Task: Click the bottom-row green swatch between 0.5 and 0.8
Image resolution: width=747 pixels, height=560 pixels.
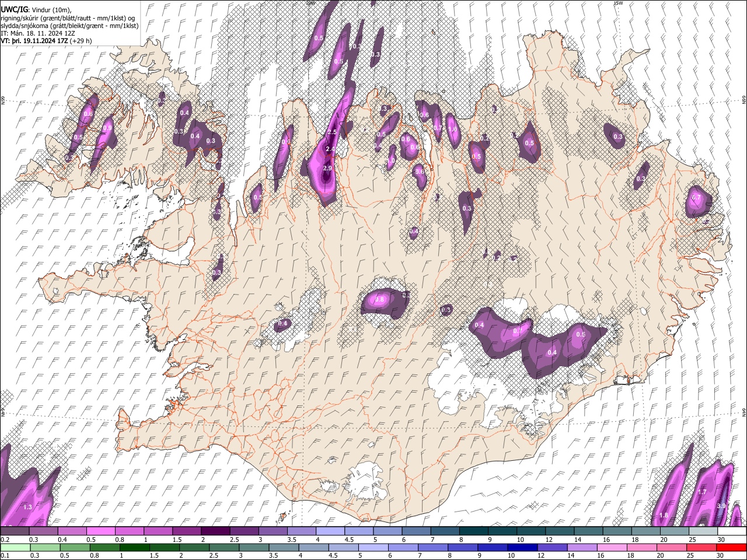Action: (75, 547)
